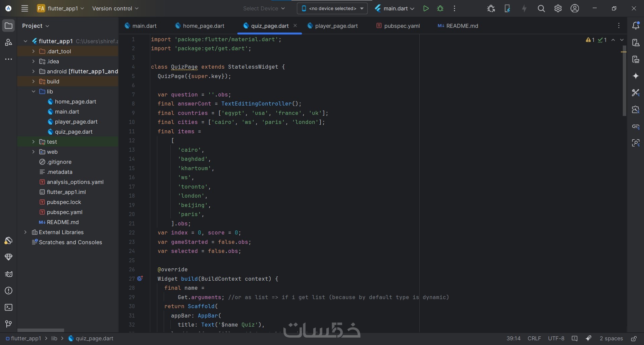Expand the test folder
The image size is (644, 345).
(x=33, y=142)
